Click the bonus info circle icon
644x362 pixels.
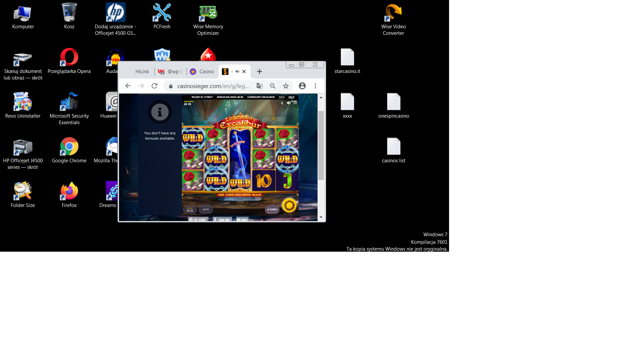click(160, 112)
